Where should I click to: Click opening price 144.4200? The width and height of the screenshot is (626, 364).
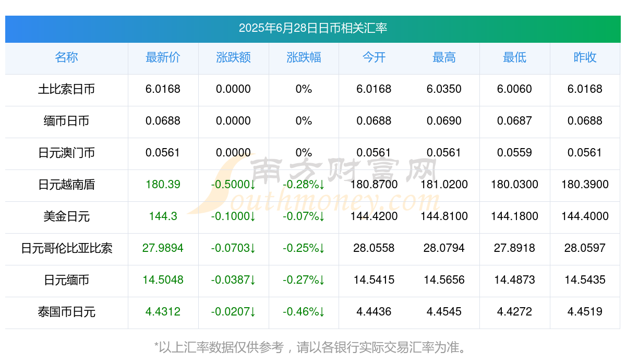click(x=374, y=216)
